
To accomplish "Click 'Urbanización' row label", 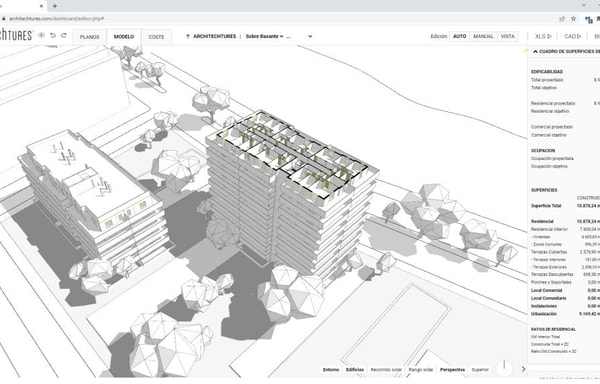I will [544, 314].
